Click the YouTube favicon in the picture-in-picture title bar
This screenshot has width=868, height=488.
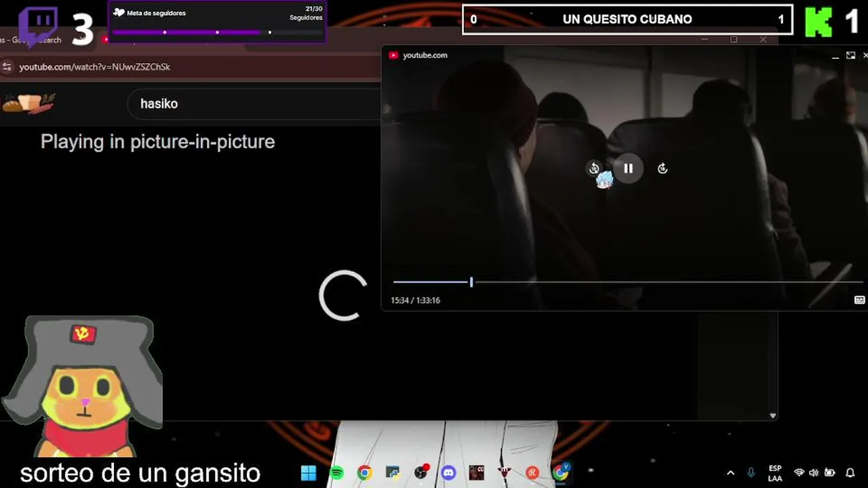393,56
